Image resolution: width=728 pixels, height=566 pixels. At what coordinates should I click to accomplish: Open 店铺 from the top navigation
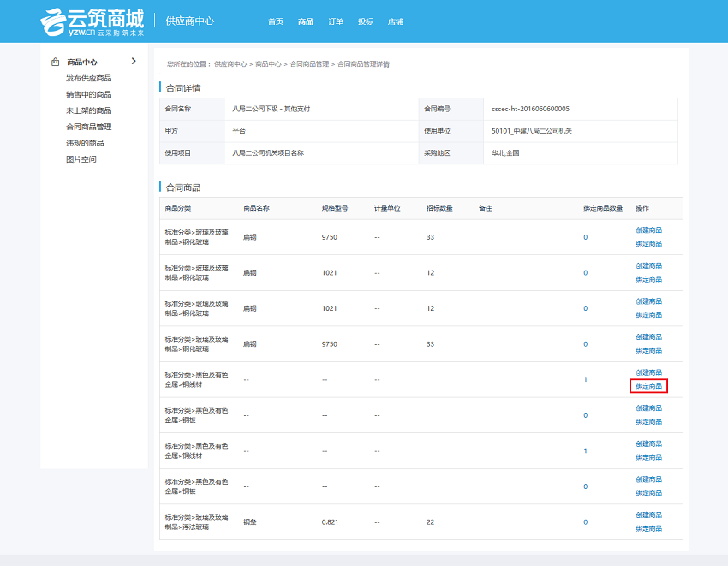pos(395,21)
